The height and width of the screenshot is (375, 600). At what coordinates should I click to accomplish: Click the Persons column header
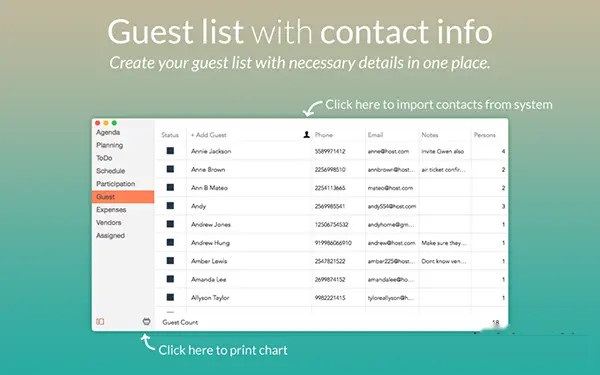tap(484, 135)
